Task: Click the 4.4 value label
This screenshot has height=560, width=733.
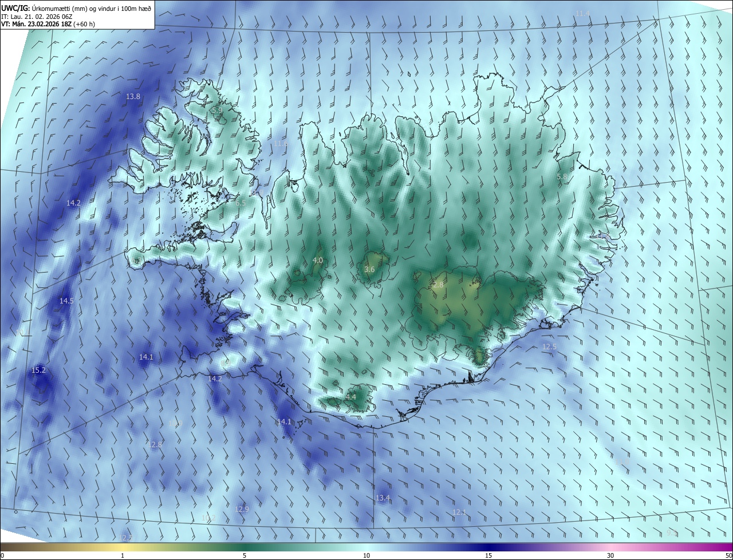Action: 351,397
